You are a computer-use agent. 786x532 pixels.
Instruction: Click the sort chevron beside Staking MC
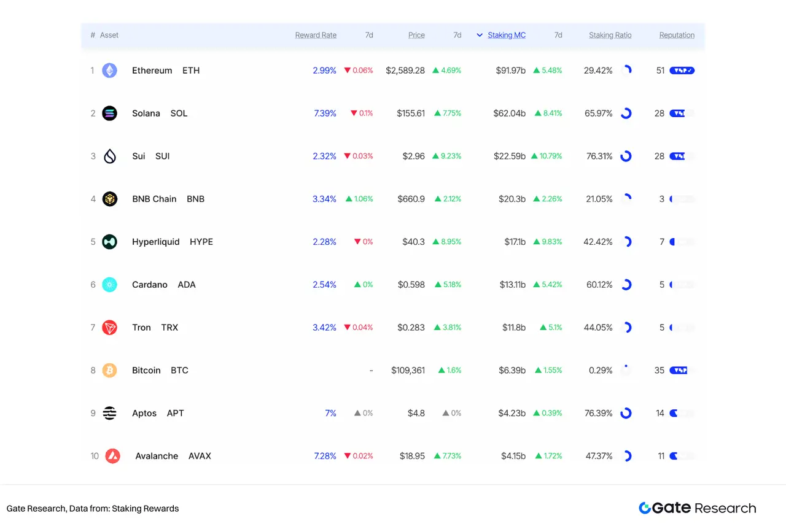[480, 36]
